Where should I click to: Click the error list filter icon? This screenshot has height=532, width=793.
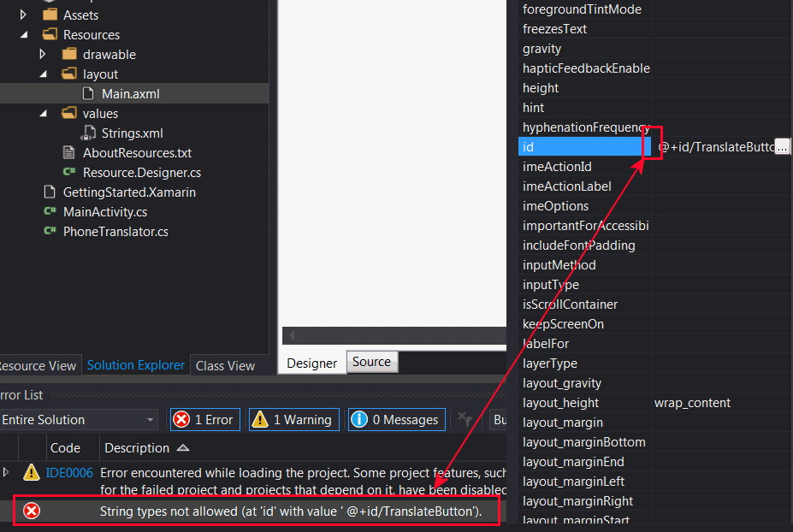[465, 419]
